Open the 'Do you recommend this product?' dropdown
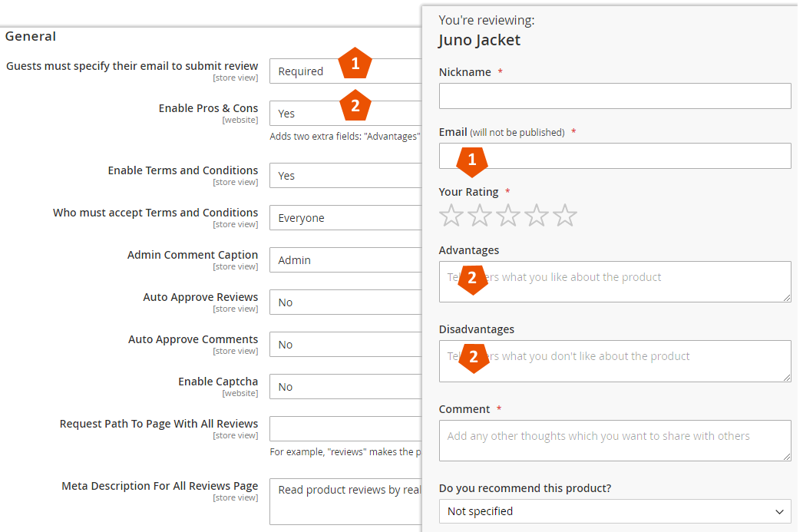This screenshot has width=803, height=532. pyautogui.click(x=615, y=511)
